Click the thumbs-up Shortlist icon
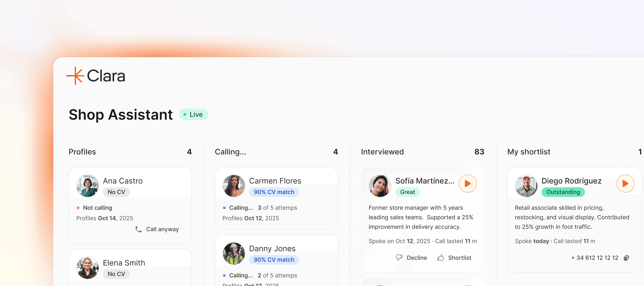The height and width of the screenshot is (286, 644). (440, 258)
